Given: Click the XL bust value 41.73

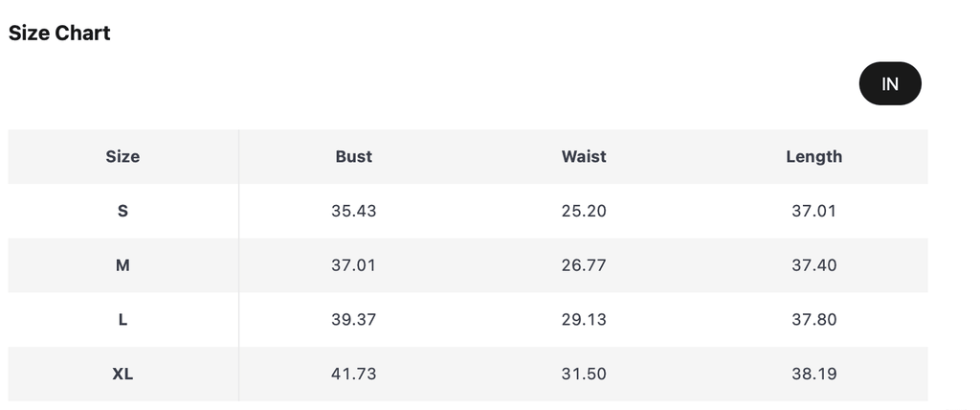Looking at the screenshot, I should point(354,375).
